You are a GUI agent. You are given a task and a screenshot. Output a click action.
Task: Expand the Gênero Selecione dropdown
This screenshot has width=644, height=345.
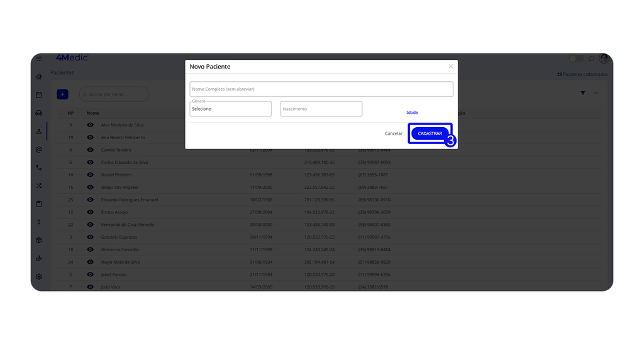pos(230,109)
